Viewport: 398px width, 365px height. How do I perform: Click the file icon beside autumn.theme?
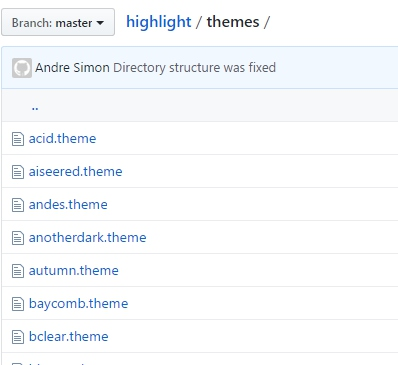pyautogui.click(x=18, y=271)
